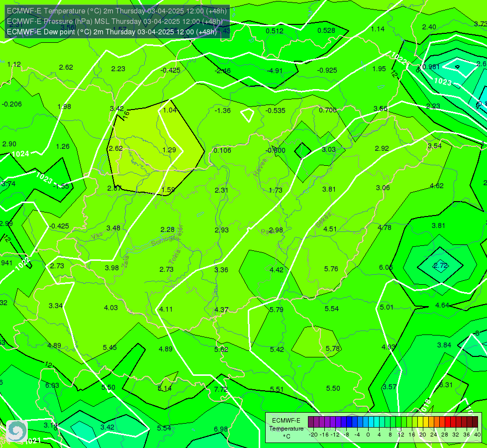The height and width of the screenshot is (448, 487).
Task: Click the dew point value 3.98
Action: pyautogui.click(x=112, y=268)
